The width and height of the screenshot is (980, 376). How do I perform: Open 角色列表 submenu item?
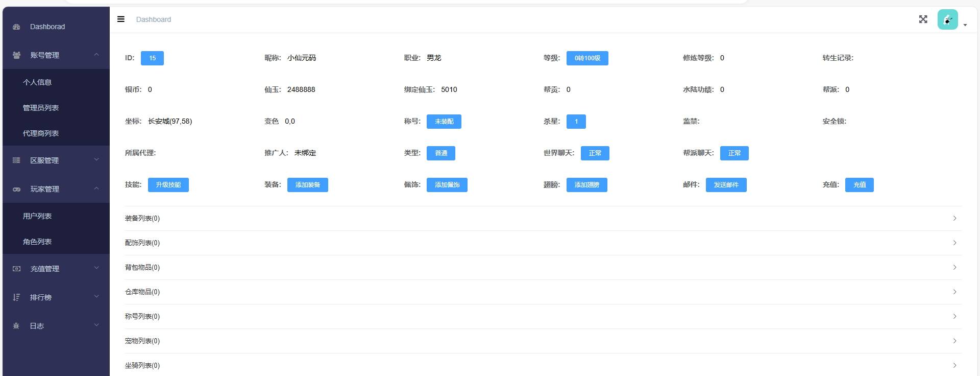click(x=56, y=242)
